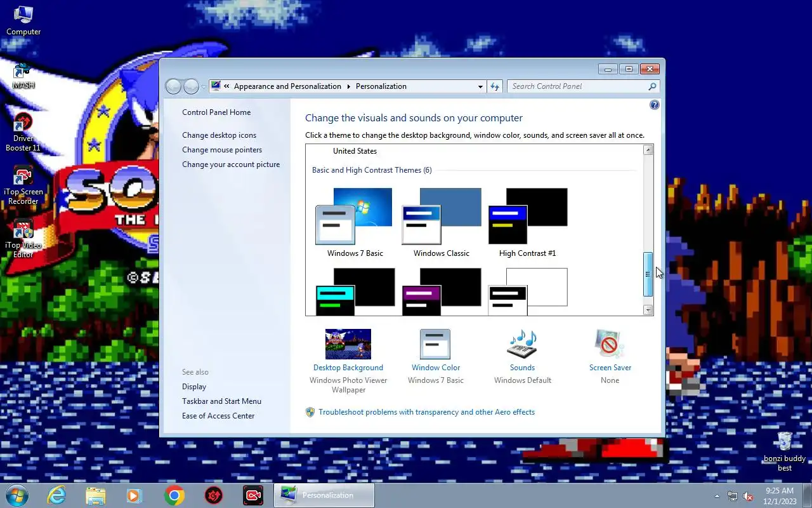Viewport: 812px width, 508px height.
Task: Go back using the Back arrow button
Action: click(x=173, y=86)
